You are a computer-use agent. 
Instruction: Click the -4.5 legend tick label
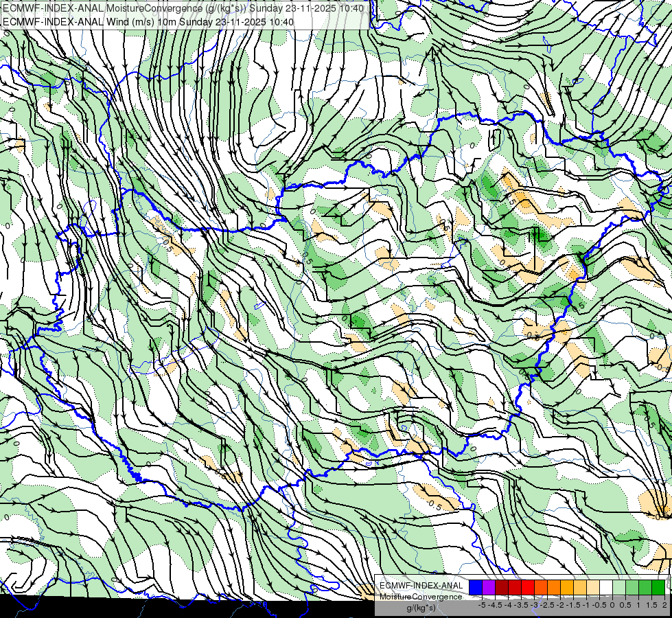(495, 606)
